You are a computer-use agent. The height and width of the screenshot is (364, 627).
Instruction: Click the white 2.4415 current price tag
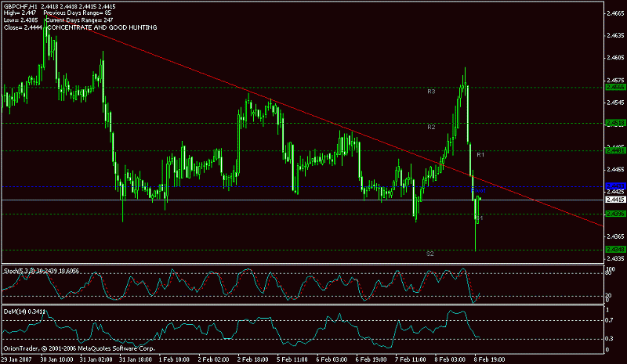pos(616,200)
